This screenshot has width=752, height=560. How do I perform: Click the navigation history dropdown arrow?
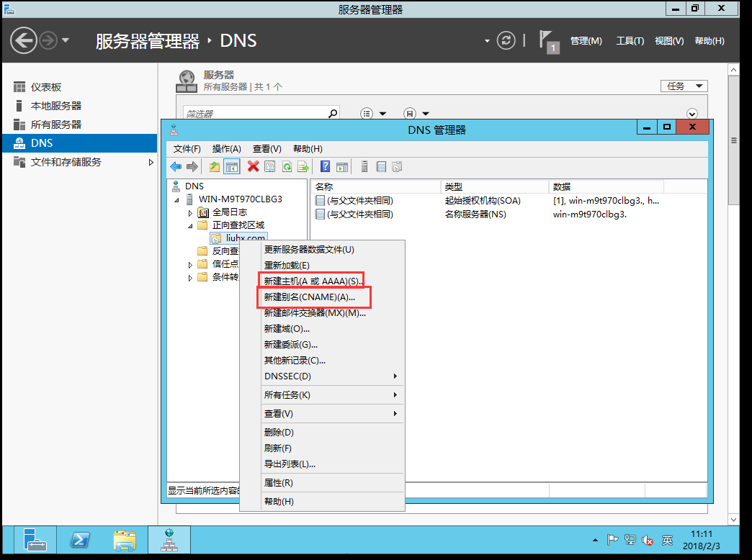coord(66,40)
